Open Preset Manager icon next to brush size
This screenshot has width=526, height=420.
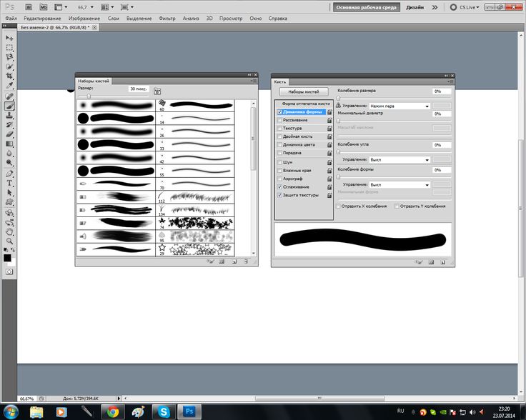157,91
